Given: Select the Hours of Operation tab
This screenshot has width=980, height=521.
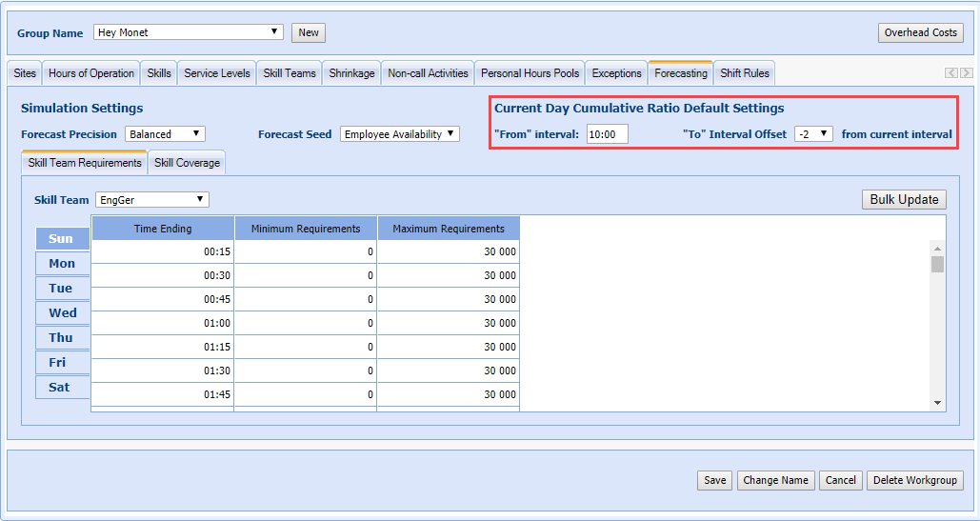Looking at the screenshot, I should (91, 73).
